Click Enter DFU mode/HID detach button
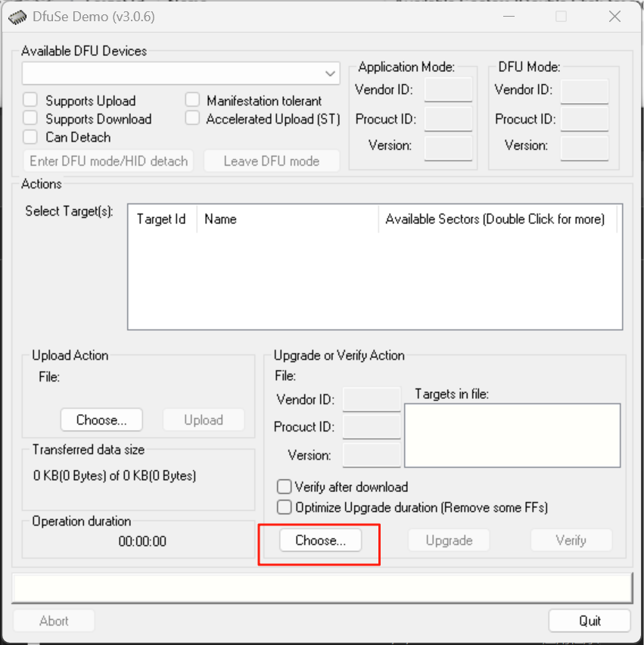 [x=107, y=160]
